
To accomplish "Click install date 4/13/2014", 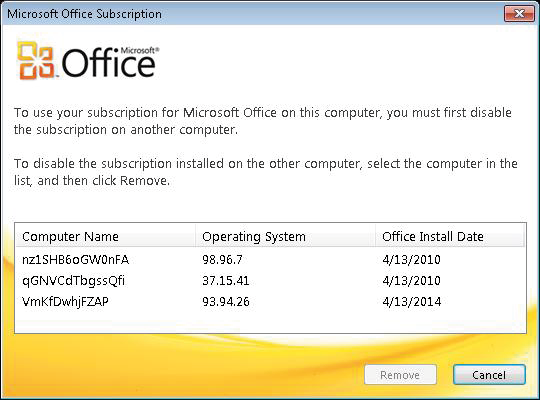I will coord(412,301).
